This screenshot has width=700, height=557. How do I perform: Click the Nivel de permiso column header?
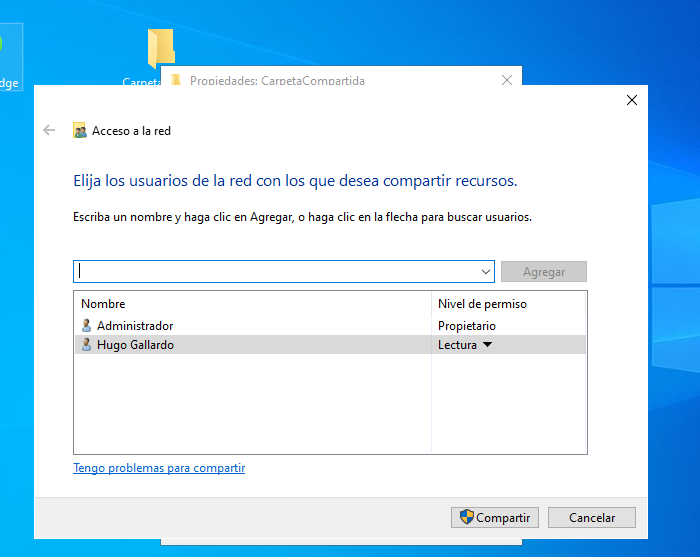click(482, 304)
